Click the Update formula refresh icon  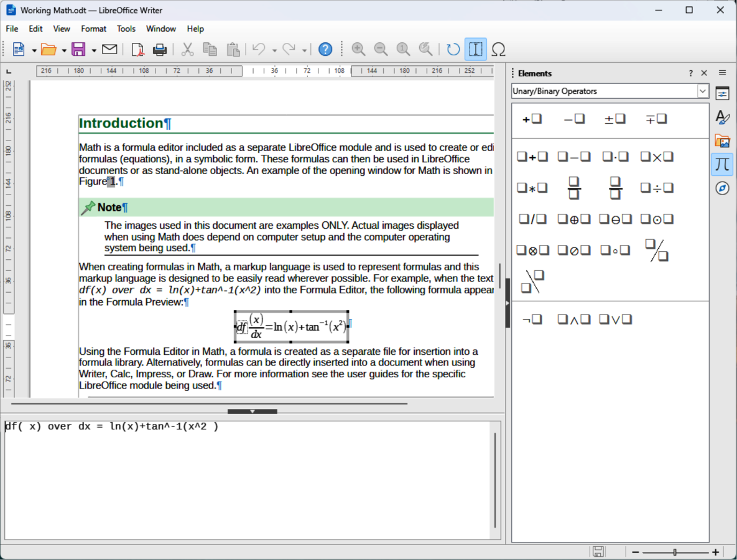point(453,50)
